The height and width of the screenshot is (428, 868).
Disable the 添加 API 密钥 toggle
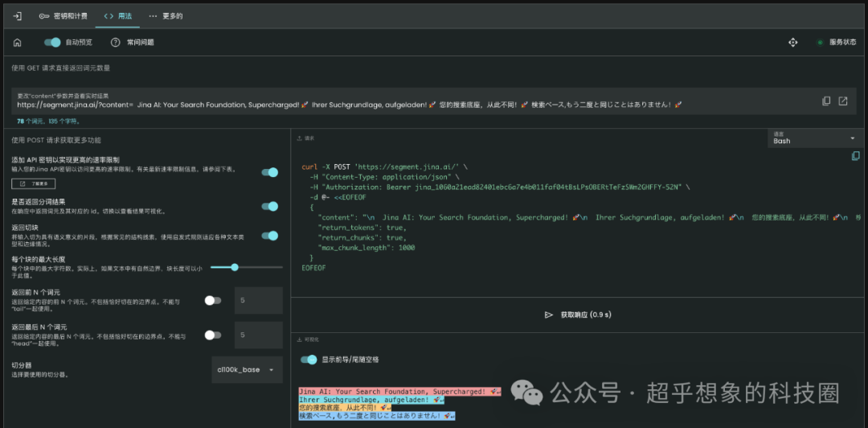coord(269,171)
